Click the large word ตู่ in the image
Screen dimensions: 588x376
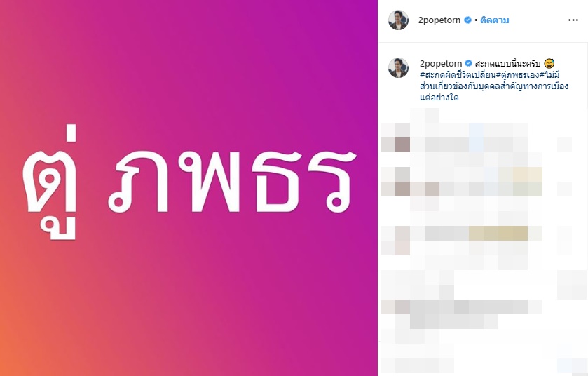pos(50,182)
